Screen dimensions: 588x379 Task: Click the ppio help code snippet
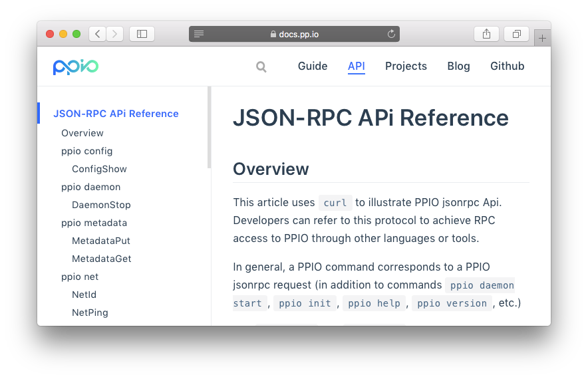pyautogui.click(x=374, y=303)
